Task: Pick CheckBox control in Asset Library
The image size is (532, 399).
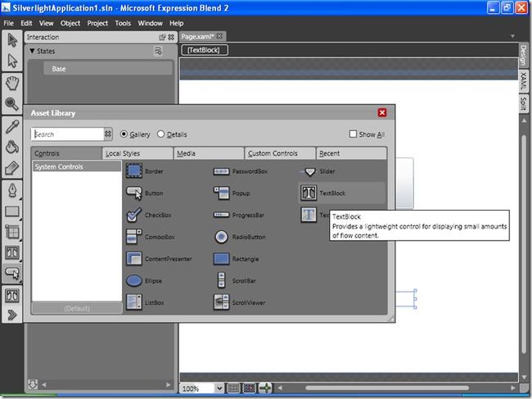Action: coord(149,215)
